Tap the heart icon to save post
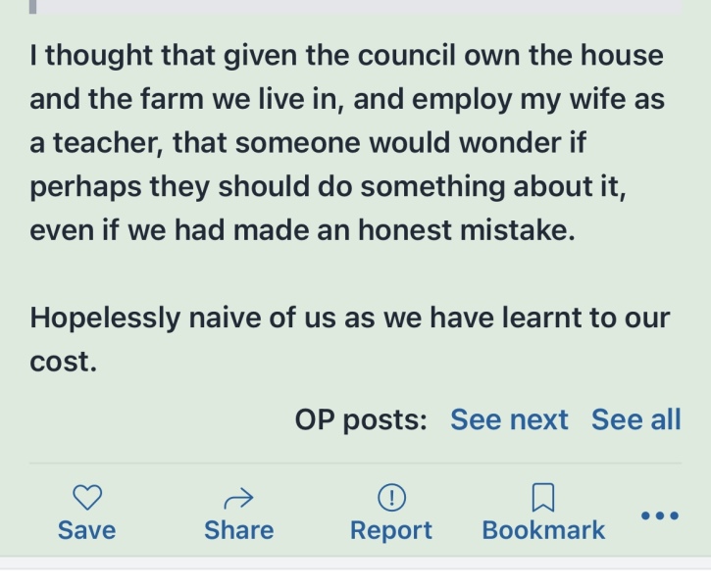 tap(87, 498)
